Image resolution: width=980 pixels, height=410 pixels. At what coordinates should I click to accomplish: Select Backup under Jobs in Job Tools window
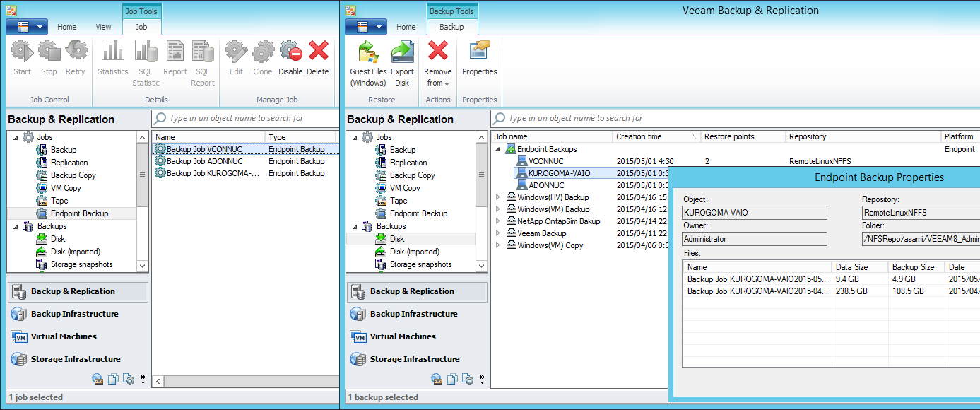coord(64,150)
